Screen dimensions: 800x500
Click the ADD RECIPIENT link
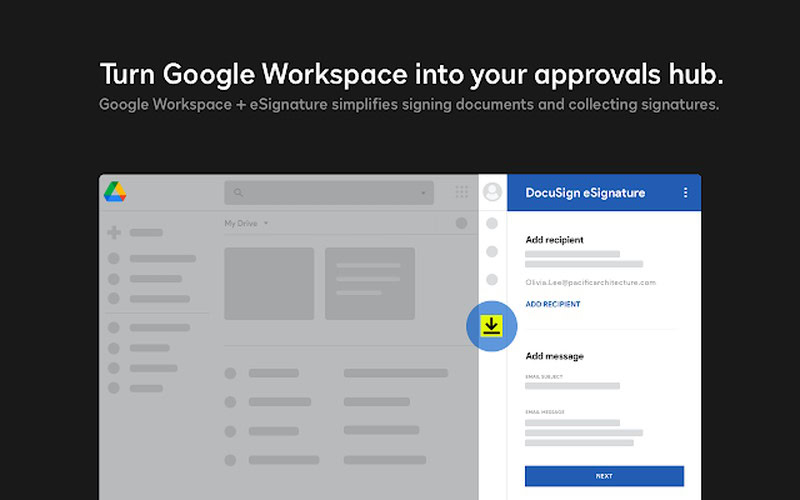point(552,304)
